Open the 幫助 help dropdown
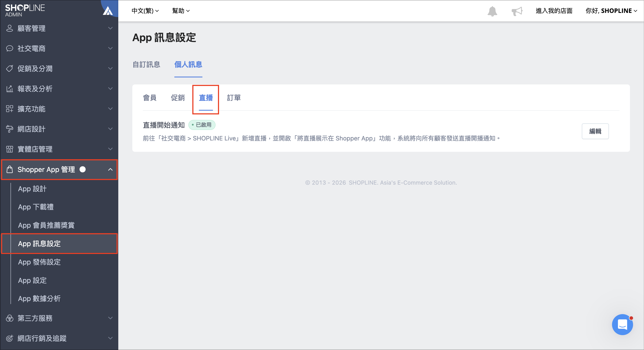 181,11
